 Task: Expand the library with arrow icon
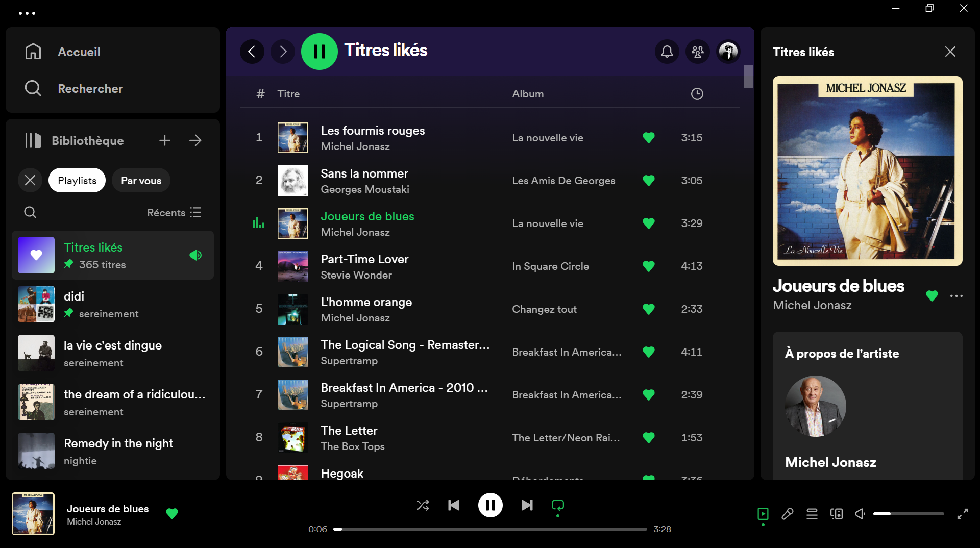[x=195, y=140]
